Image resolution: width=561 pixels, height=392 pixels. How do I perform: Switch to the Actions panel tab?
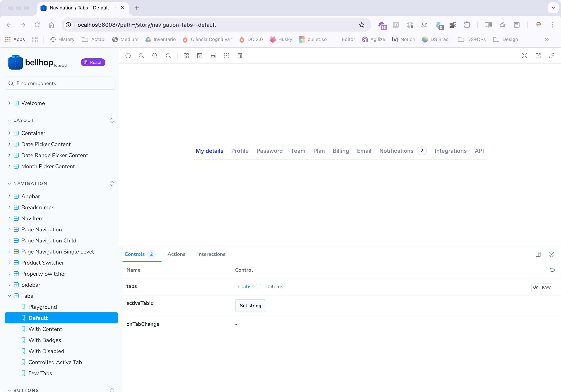[176, 254]
